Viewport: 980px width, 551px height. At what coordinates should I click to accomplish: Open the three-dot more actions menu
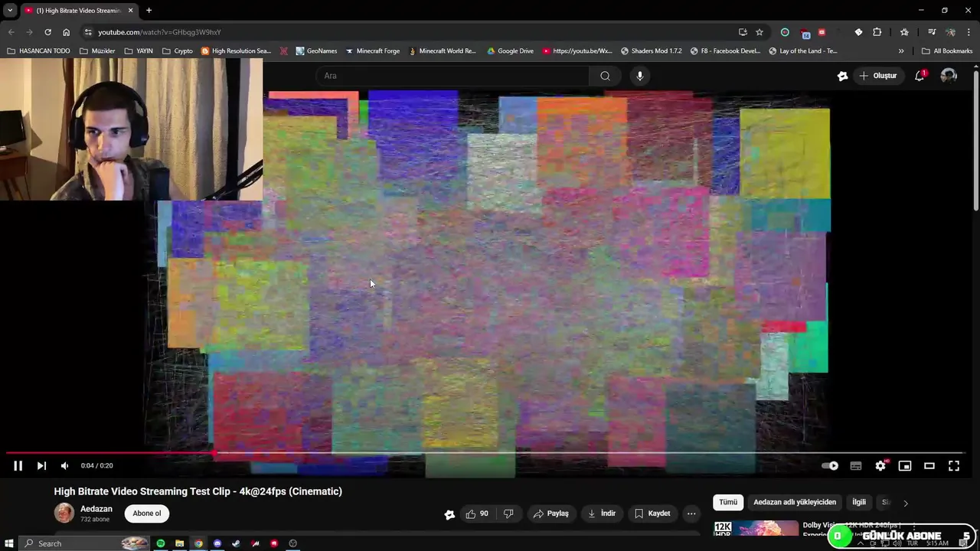click(691, 514)
